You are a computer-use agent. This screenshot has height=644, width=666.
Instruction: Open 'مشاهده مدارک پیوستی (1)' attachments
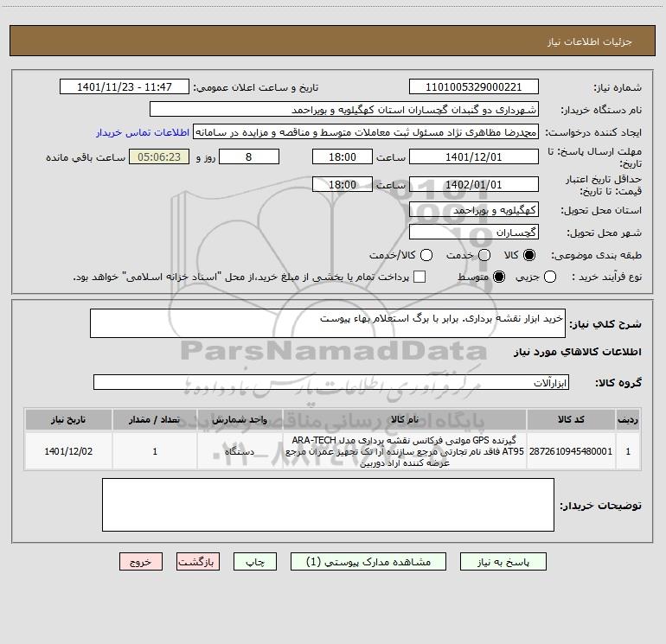[x=368, y=562]
